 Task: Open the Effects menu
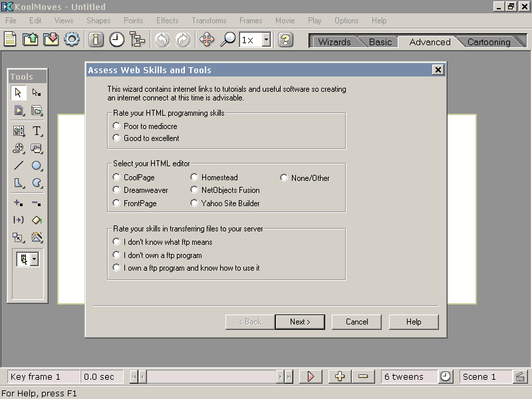click(168, 21)
